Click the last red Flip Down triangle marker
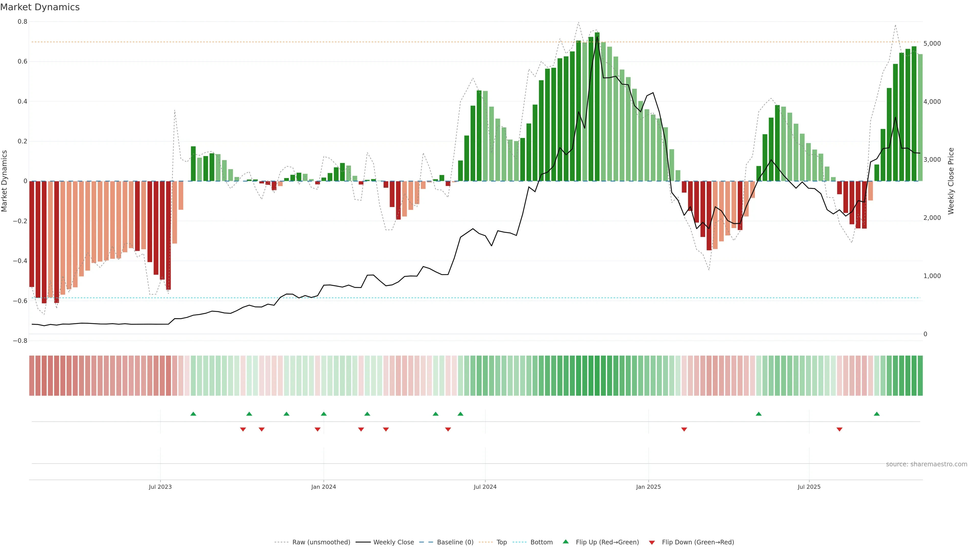980x551 pixels. 839,429
